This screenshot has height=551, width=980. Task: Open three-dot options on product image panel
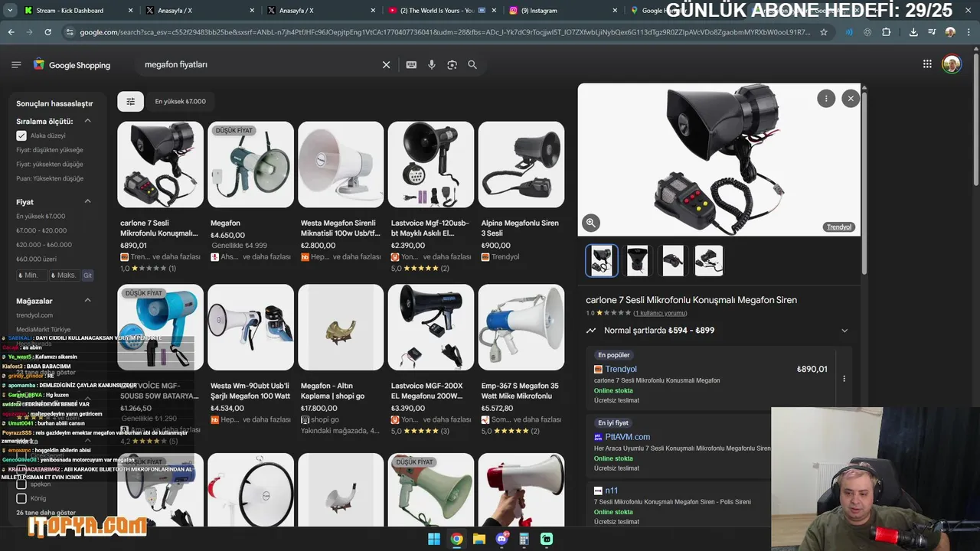[826, 98]
